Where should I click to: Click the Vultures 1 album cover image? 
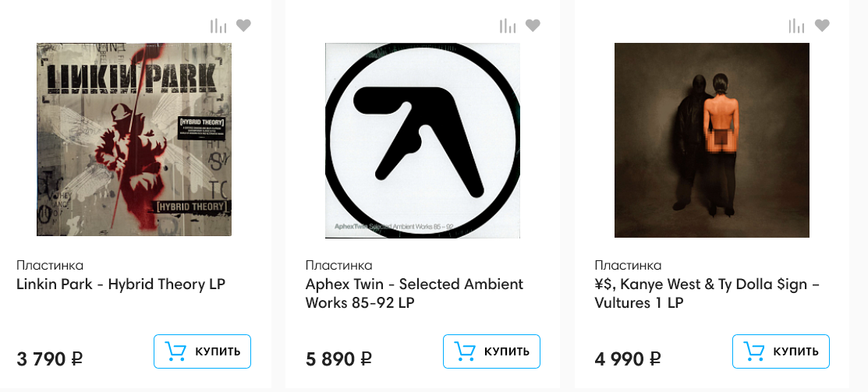[x=712, y=139]
